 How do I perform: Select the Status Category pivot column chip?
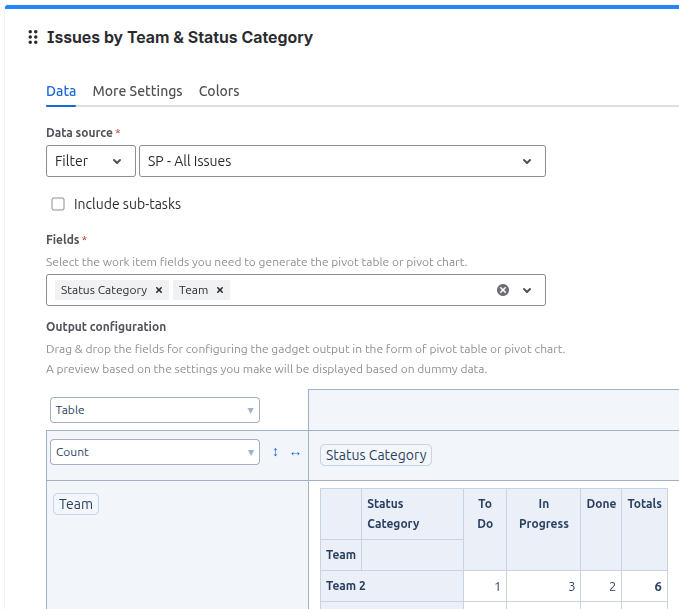point(376,455)
